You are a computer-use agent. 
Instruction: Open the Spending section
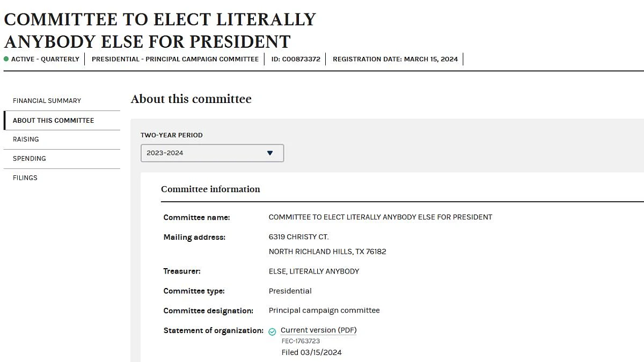[30, 159]
